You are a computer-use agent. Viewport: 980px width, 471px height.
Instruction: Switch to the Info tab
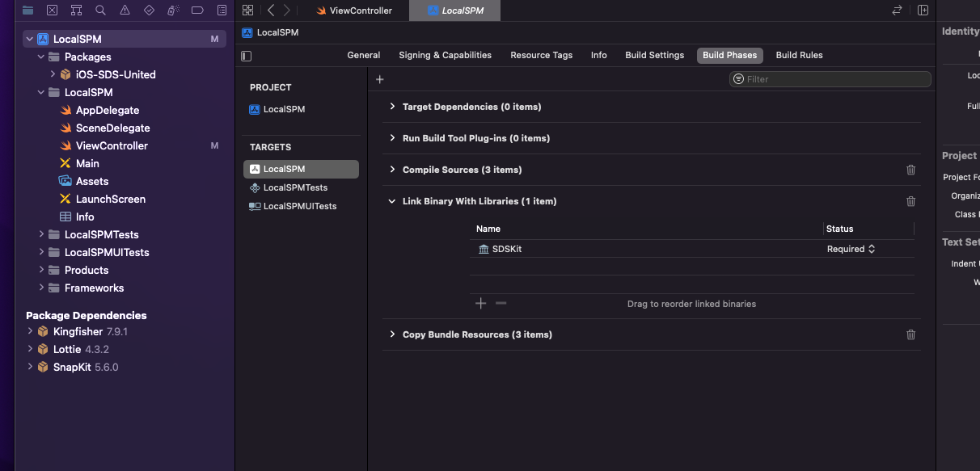pos(598,55)
